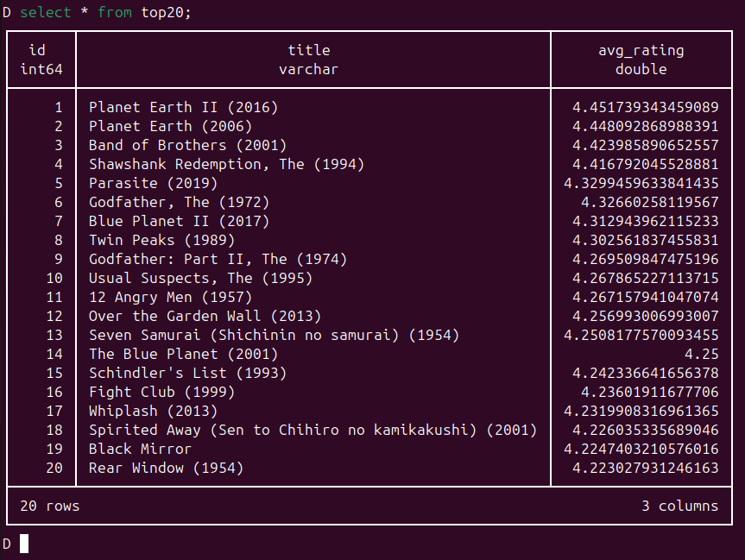This screenshot has height=560, width=745.
Task: Click rating value 4.302561837455831
Action: pyautogui.click(x=645, y=241)
